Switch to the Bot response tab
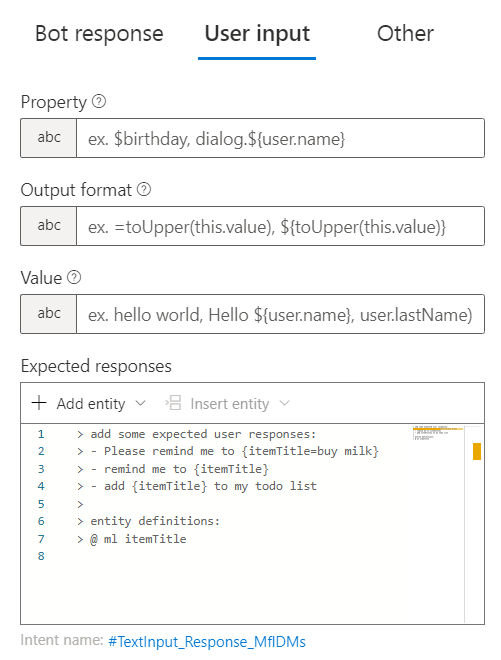The image size is (501, 660). tap(99, 33)
